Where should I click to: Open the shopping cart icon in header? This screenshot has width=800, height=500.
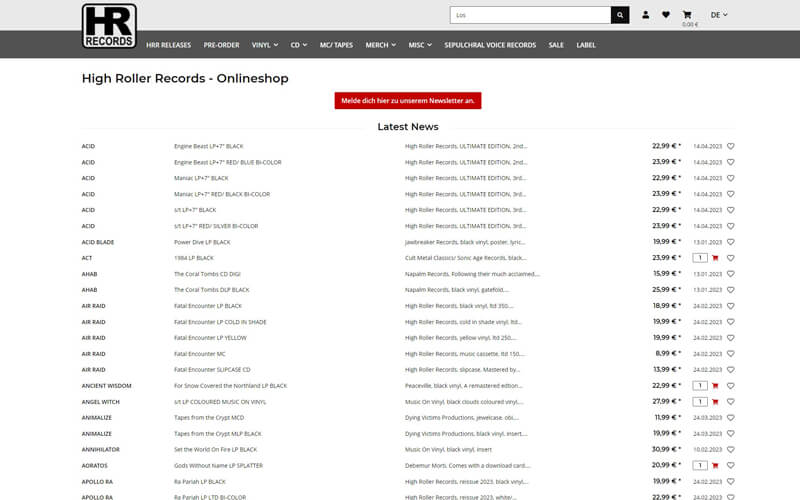[x=687, y=15]
